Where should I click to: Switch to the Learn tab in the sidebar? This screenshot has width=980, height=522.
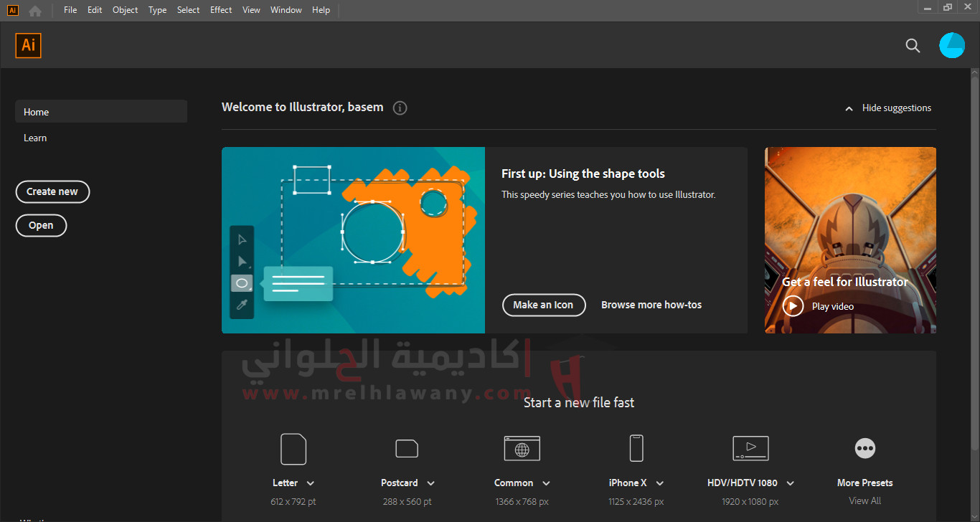[x=35, y=138]
